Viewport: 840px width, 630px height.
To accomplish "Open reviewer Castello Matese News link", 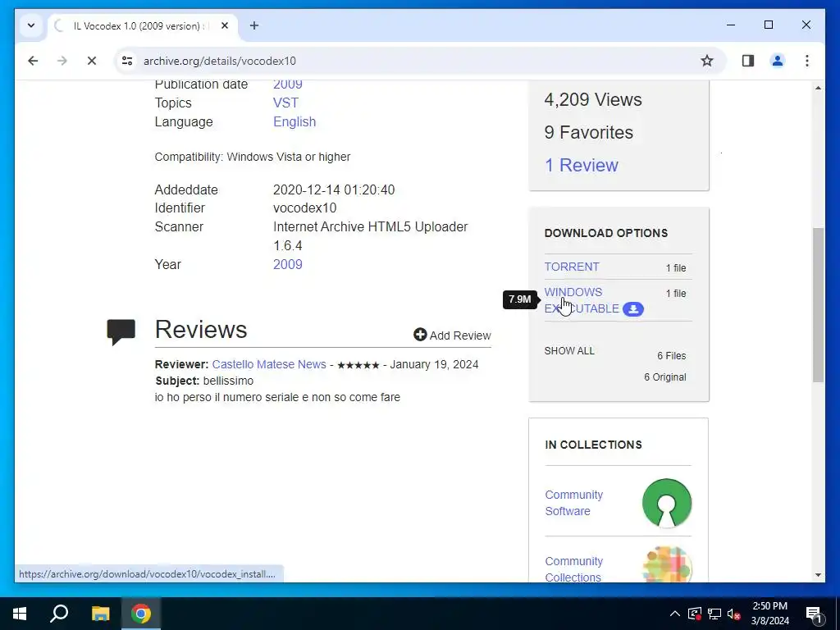I will (x=269, y=364).
